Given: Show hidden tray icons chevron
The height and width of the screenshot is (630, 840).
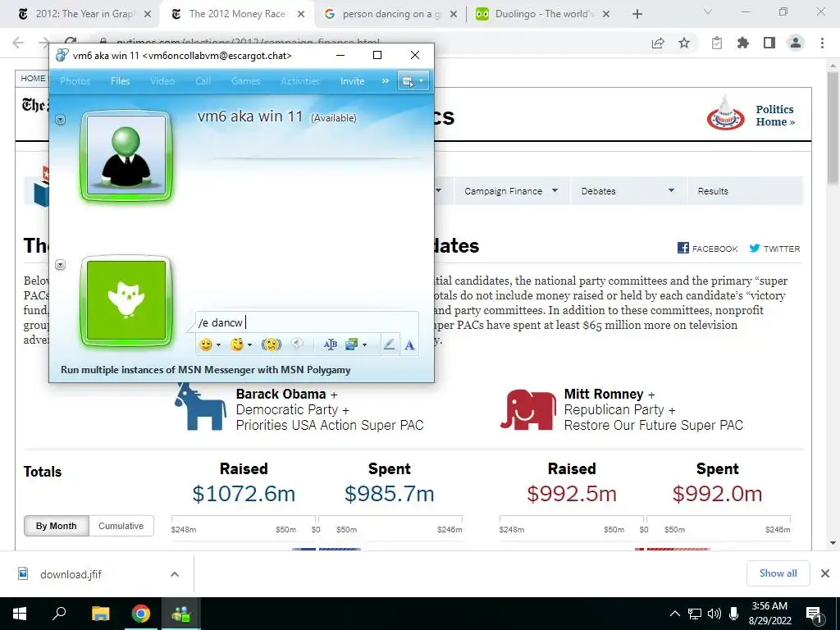Looking at the screenshot, I should pos(675,614).
